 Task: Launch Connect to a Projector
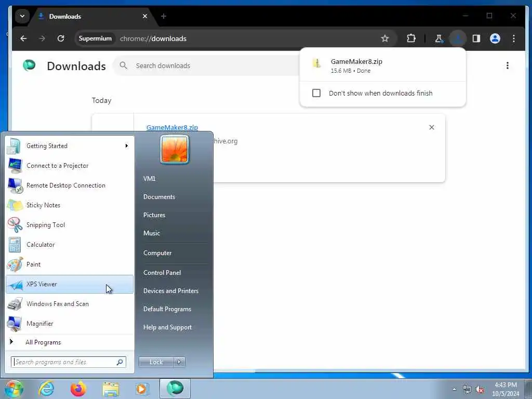(70, 166)
